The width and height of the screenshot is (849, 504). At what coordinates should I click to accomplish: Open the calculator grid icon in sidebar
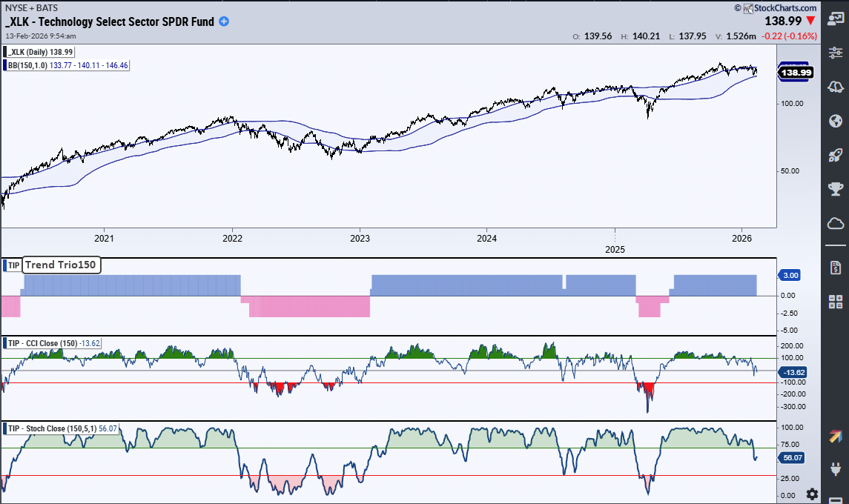pyautogui.click(x=835, y=301)
